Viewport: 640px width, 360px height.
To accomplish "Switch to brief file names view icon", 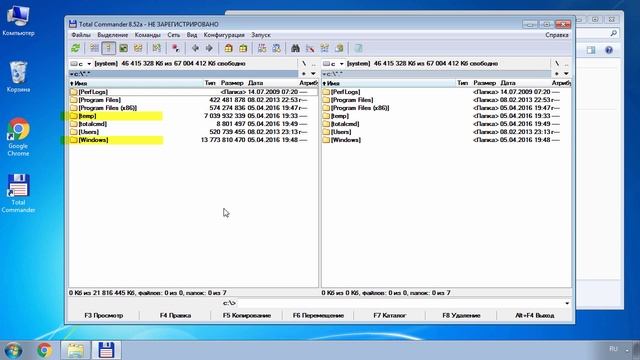I will [94, 48].
